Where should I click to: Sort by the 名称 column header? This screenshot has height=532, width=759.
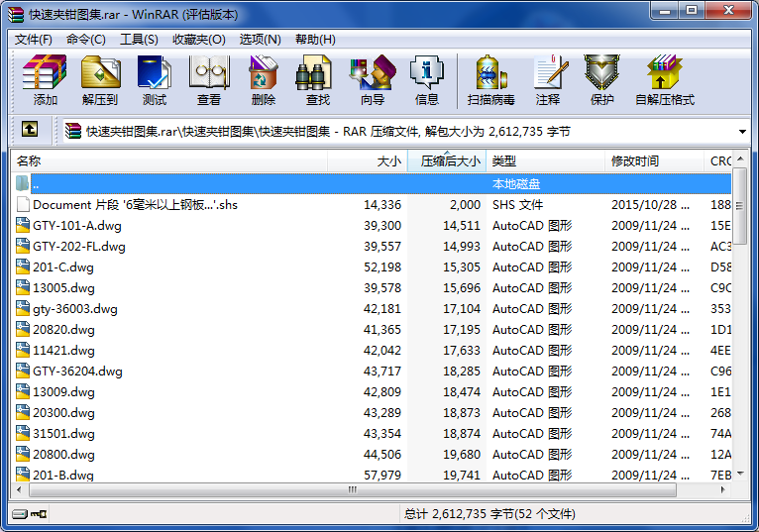pos(169,161)
